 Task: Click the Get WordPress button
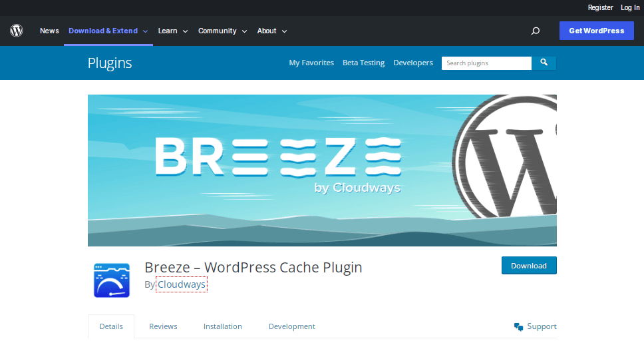click(596, 31)
